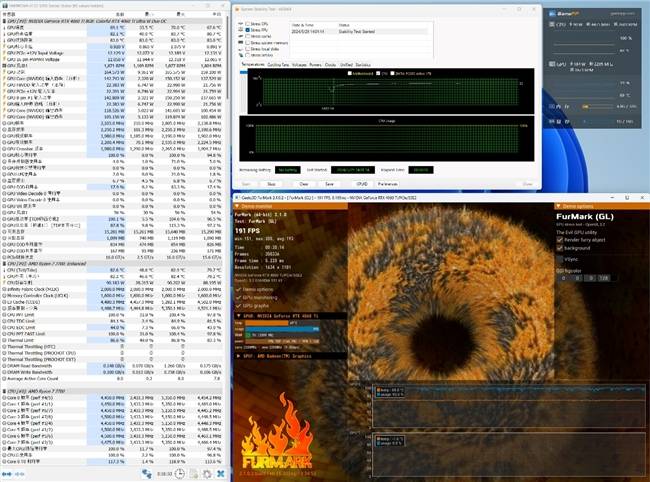The height and width of the screenshot is (482, 650).
Task: Toggle Render furry object in FurMark
Action: (560, 240)
